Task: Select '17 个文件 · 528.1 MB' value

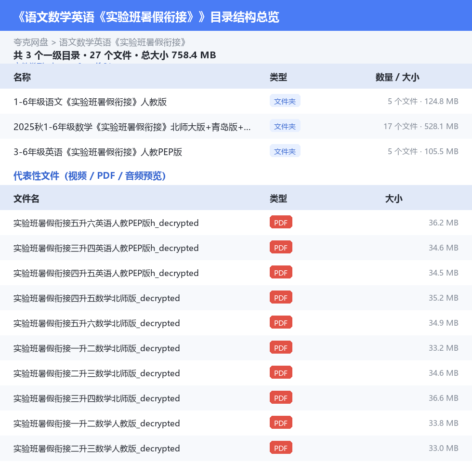Action: click(x=420, y=126)
